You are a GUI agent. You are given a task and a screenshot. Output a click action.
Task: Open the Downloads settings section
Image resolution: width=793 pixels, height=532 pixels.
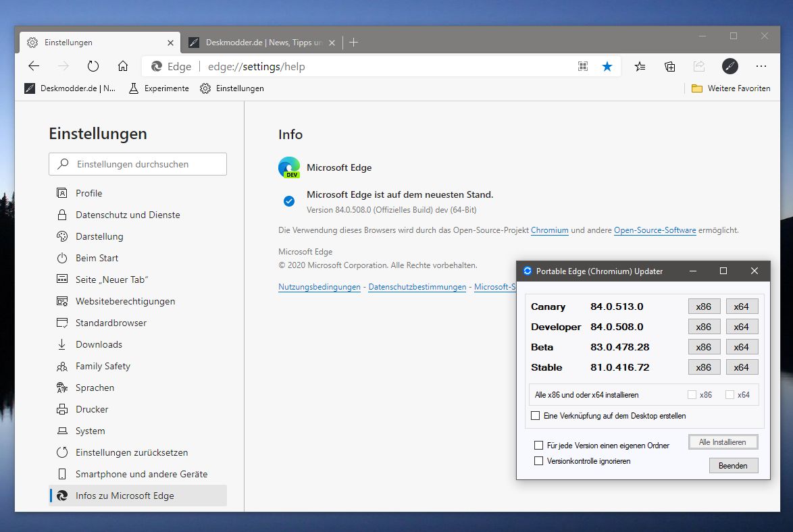138,344
